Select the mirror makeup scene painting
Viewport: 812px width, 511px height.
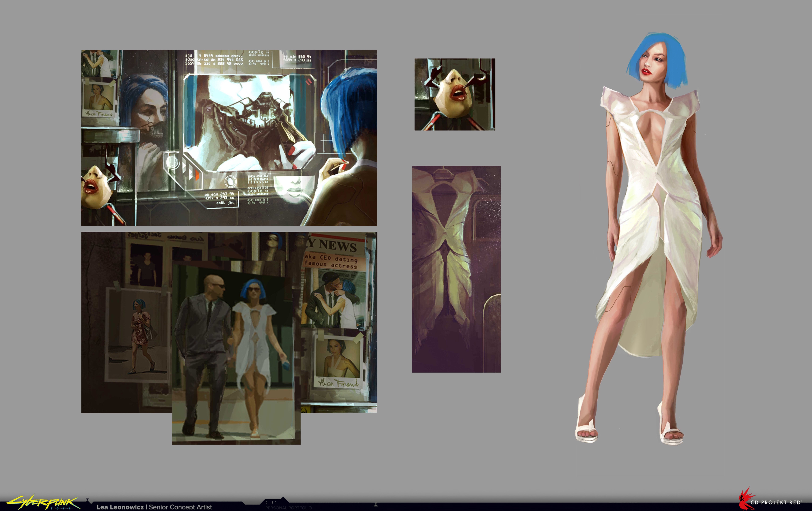tap(229, 138)
